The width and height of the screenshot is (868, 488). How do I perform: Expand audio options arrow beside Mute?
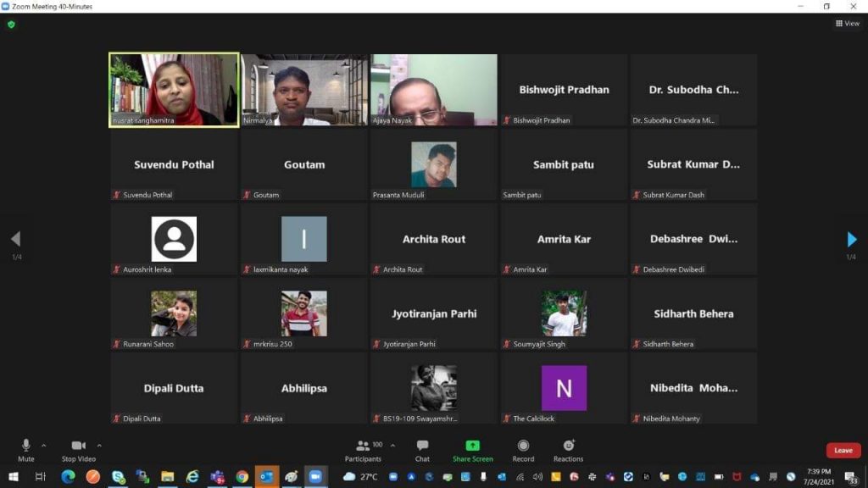click(44, 445)
